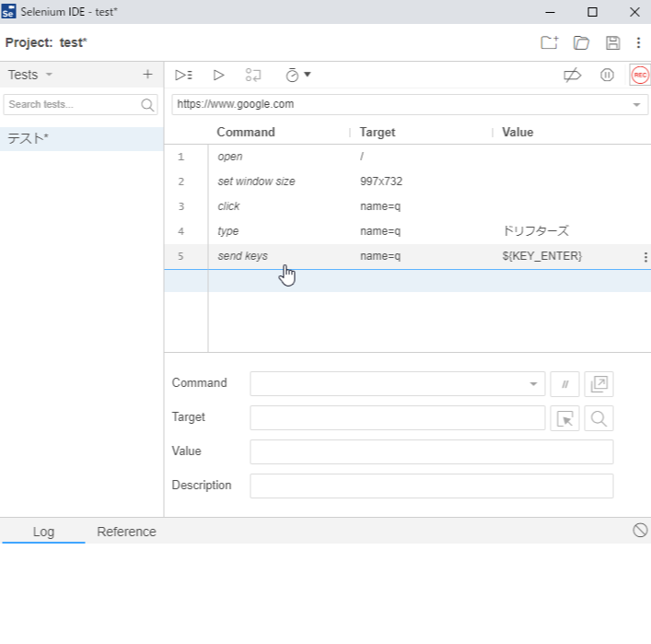The width and height of the screenshot is (651, 644).
Task: Click the step over command icon
Action: pyautogui.click(x=253, y=75)
